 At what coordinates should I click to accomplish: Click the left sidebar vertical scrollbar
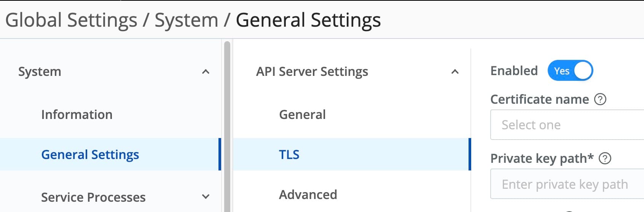(x=227, y=126)
